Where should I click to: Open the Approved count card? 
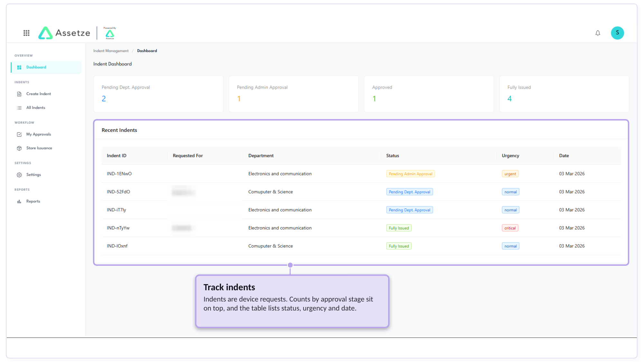[429, 94]
